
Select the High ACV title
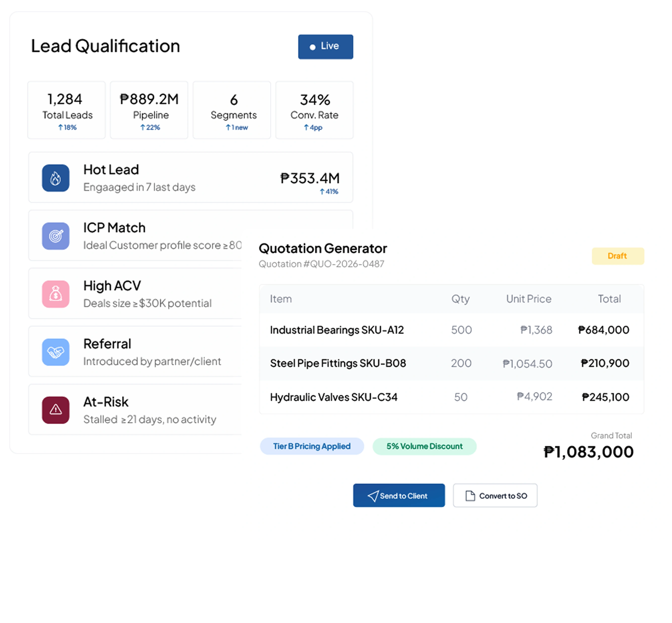click(x=112, y=286)
